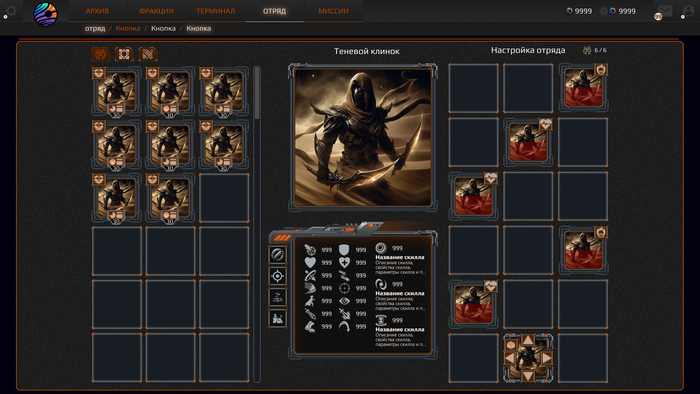The width and height of the screenshot is (700, 394).
Task: Click the lightning bolt stat icon
Action: (x=344, y=275)
